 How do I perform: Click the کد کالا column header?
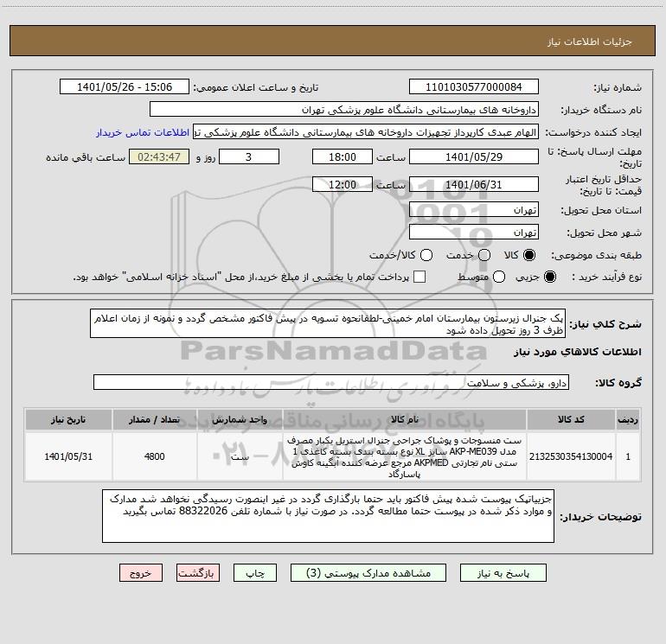571,419
